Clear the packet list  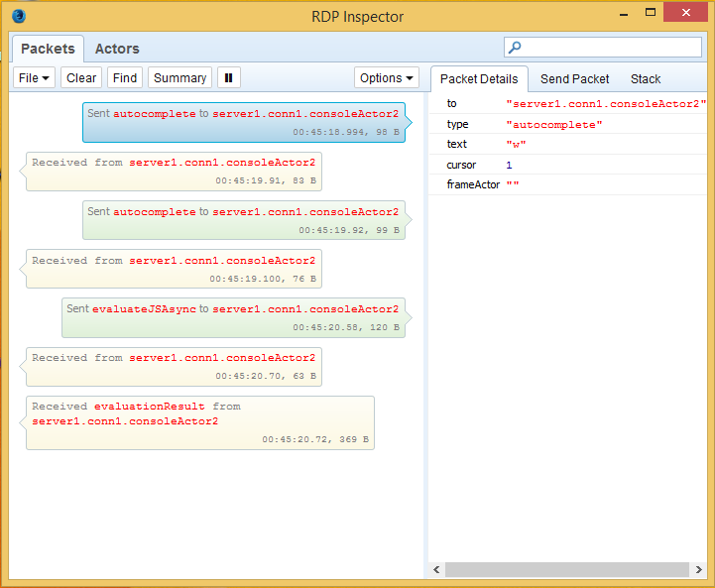point(81,78)
